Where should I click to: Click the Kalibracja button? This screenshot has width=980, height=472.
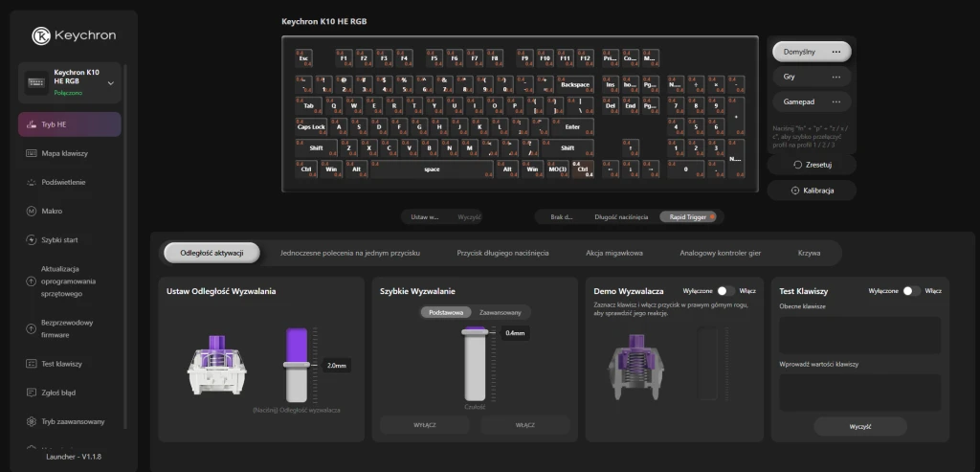click(x=812, y=191)
